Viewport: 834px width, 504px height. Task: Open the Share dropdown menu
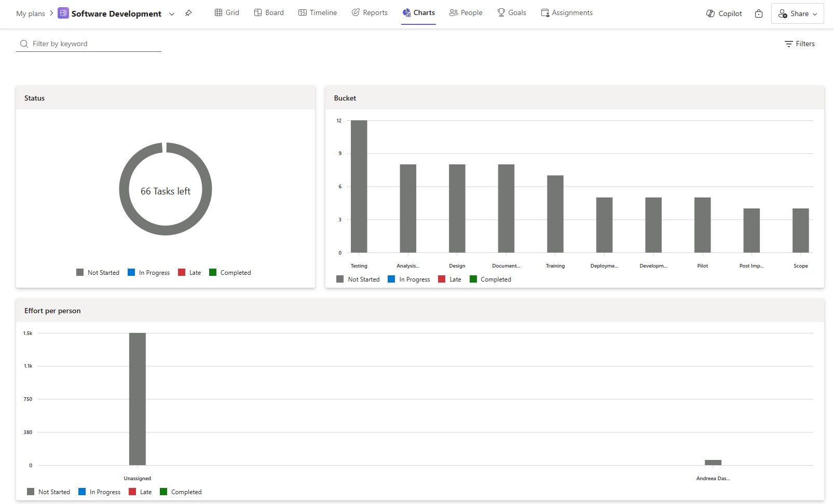pyautogui.click(x=798, y=14)
